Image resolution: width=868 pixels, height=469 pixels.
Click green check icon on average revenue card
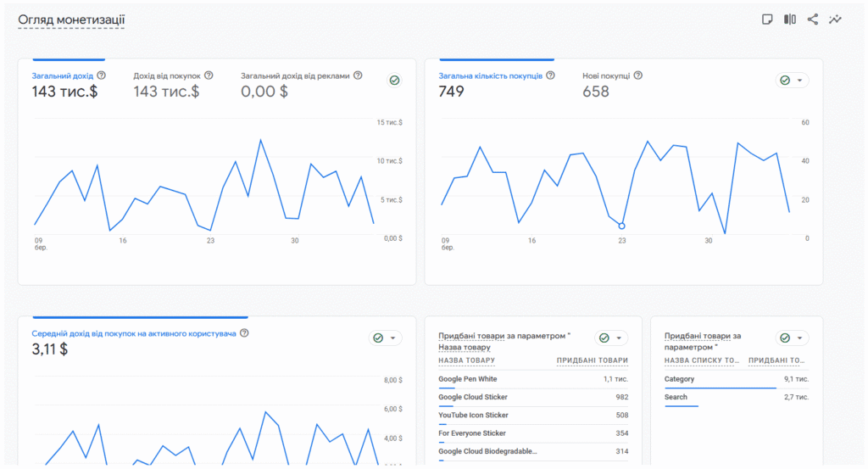378,338
